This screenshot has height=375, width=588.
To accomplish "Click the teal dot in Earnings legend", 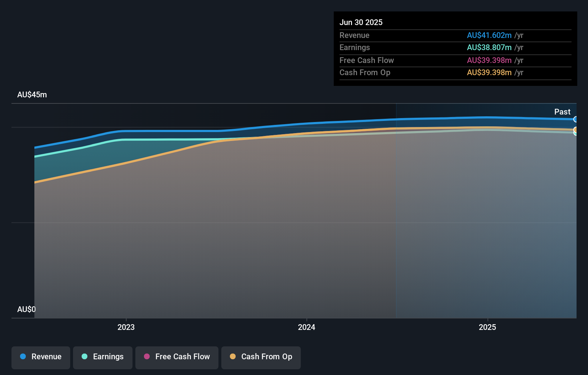I will coord(85,356).
